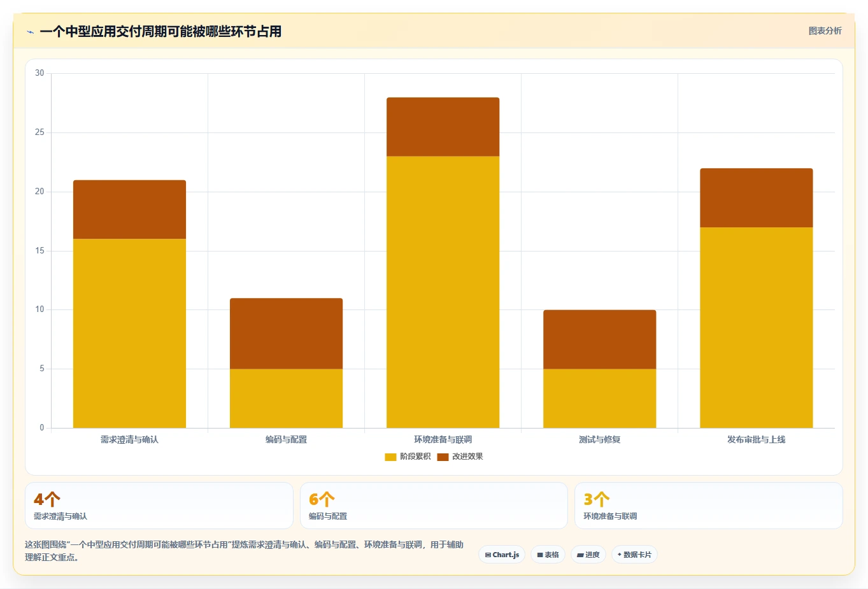Toggle the 阶段累积 legend series
This screenshot has height=589, width=868.
click(x=408, y=457)
